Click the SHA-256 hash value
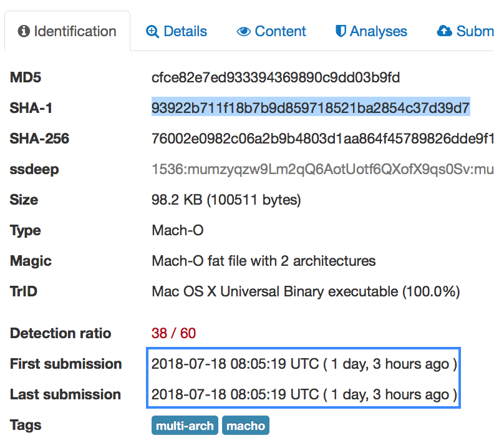Viewport: 494px width, 448px height. (x=322, y=139)
